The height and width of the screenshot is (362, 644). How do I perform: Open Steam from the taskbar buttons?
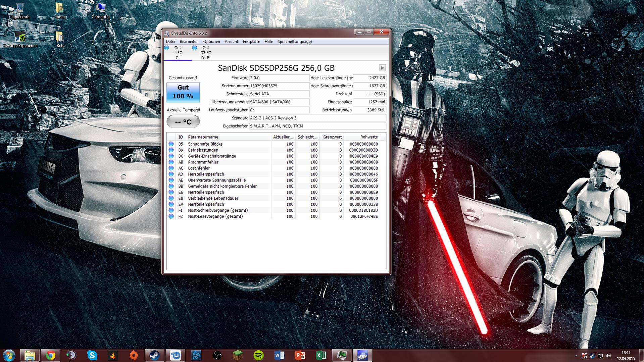click(154, 355)
